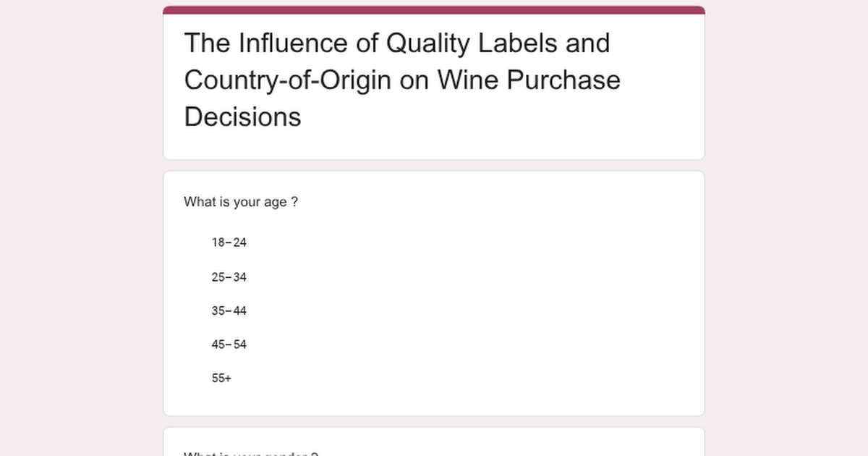
Task: Click the word "The" starting the title
Action: click(207, 43)
